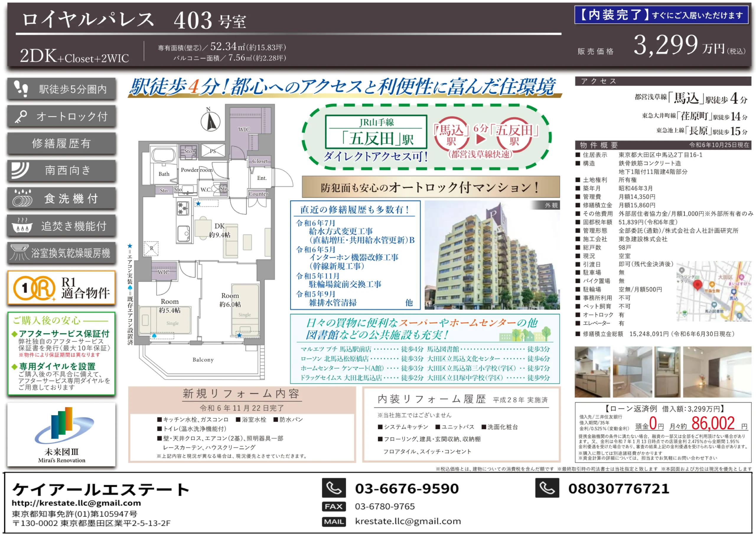The height and width of the screenshot is (534, 756).
Task: Click the 管理費 月額14,350円 row
Action: pyautogui.click(x=615, y=197)
